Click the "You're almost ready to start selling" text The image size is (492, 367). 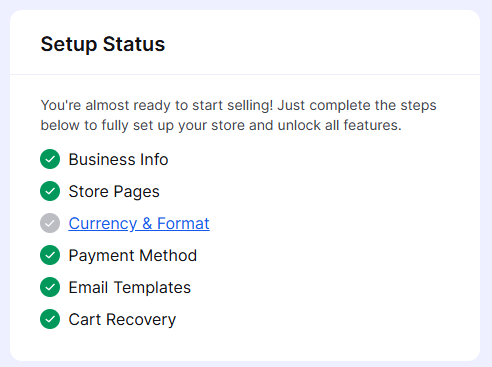click(157, 106)
